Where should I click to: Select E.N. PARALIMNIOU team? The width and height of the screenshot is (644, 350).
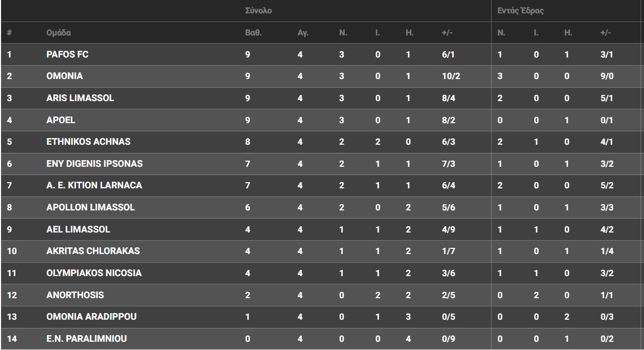coord(86,339)
